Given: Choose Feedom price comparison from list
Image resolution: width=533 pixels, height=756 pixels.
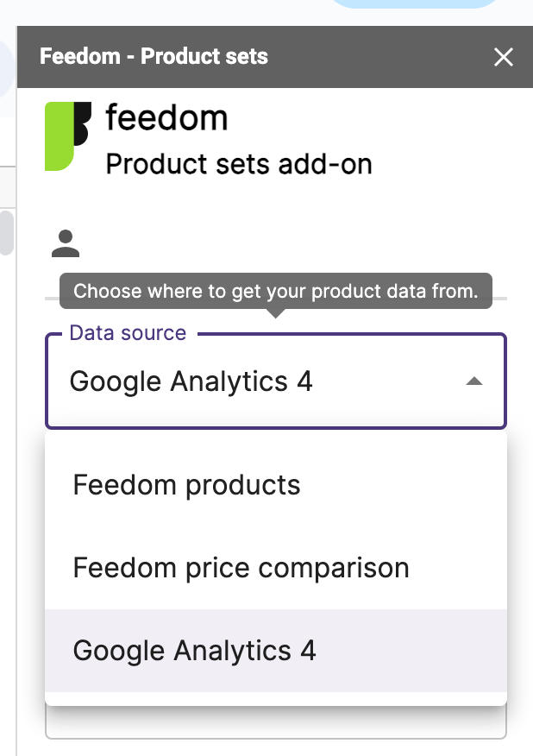Looking at the screenshot, I should click(276, 568).
